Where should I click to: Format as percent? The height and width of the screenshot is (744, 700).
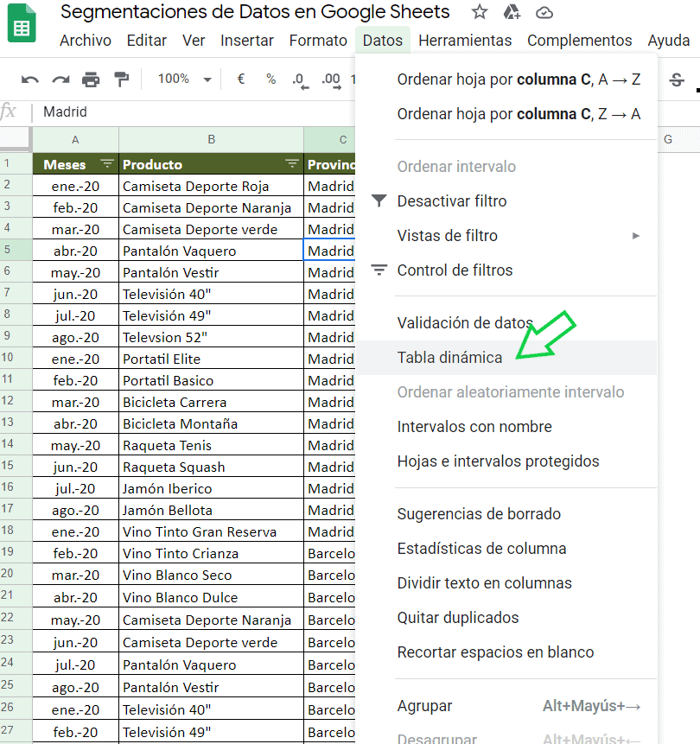coord(271,79)
